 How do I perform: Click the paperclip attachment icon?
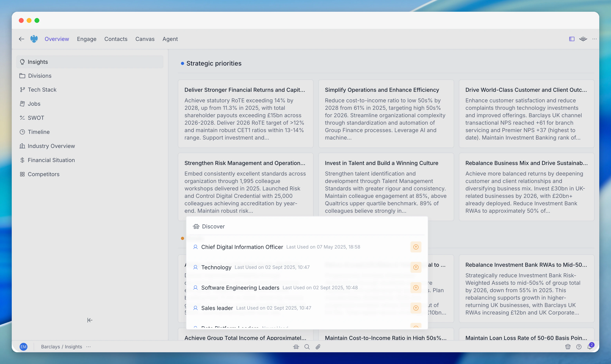pos(318,347)
